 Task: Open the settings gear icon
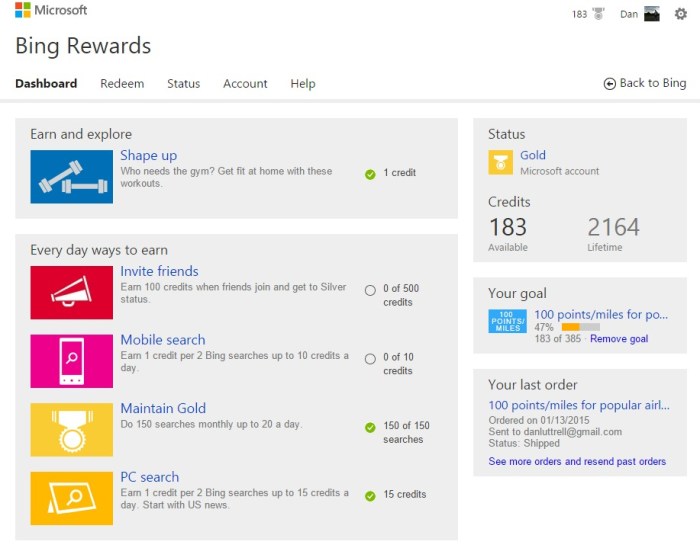tap(680, 14)
